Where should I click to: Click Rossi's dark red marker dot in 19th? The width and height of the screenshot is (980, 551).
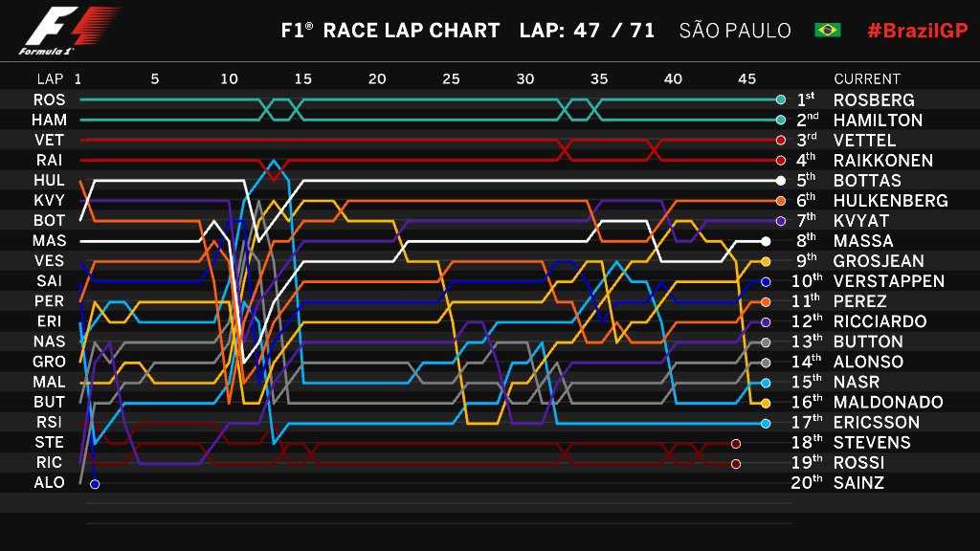click(736, 464)
